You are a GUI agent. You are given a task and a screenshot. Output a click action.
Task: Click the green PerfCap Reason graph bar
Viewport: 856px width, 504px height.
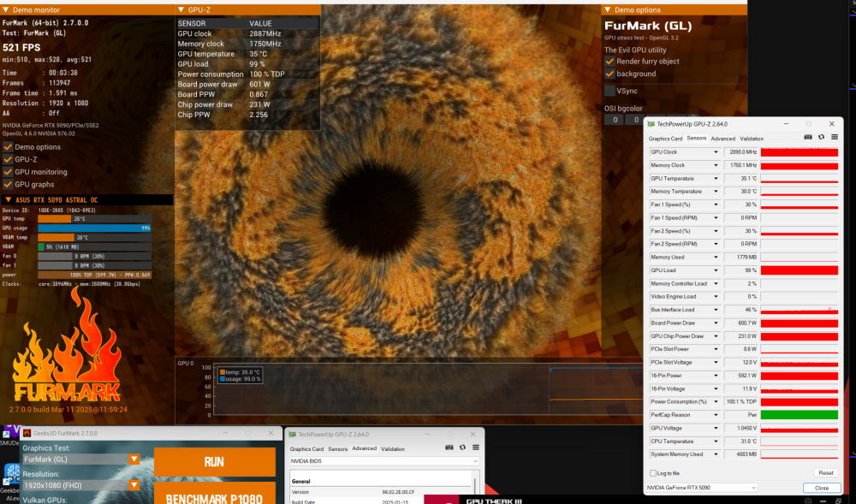point(800,415)
